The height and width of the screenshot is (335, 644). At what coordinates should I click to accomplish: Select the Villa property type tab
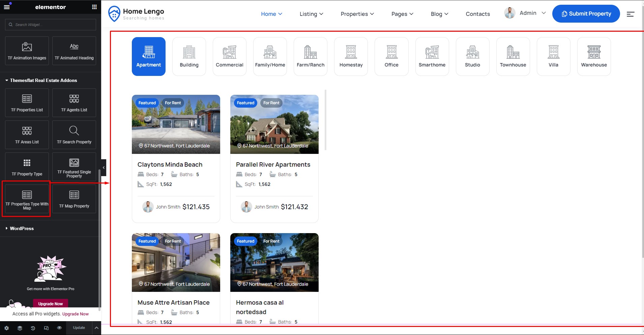(x=554, y=56)
